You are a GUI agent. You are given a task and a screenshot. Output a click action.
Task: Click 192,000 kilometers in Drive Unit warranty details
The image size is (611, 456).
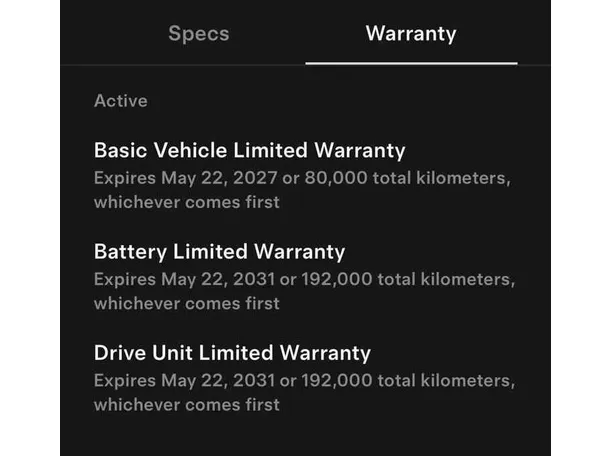point(408,381)
